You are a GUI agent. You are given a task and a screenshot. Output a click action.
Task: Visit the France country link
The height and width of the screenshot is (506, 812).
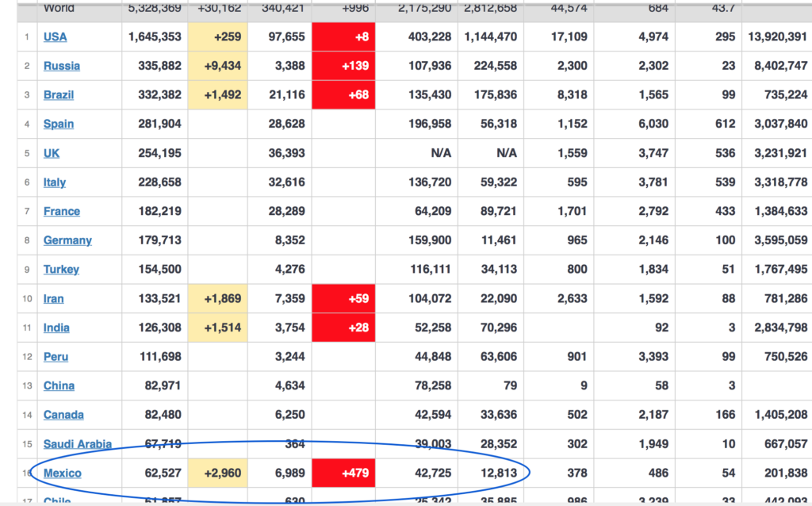point(62,211)
